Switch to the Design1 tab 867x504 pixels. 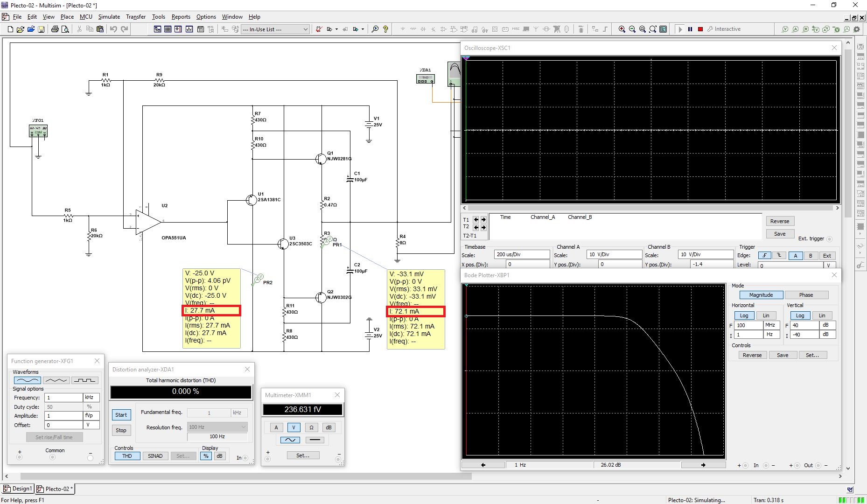[18, 489]
